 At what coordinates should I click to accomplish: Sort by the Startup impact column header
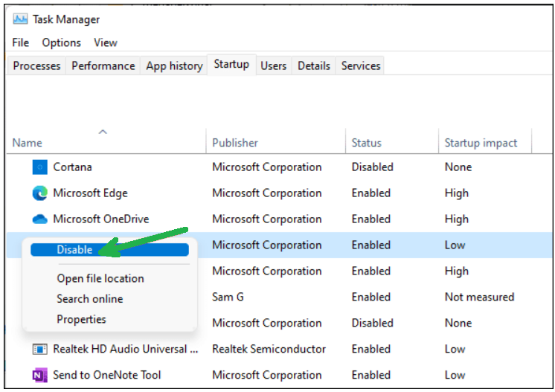click(x=480, y=143)
